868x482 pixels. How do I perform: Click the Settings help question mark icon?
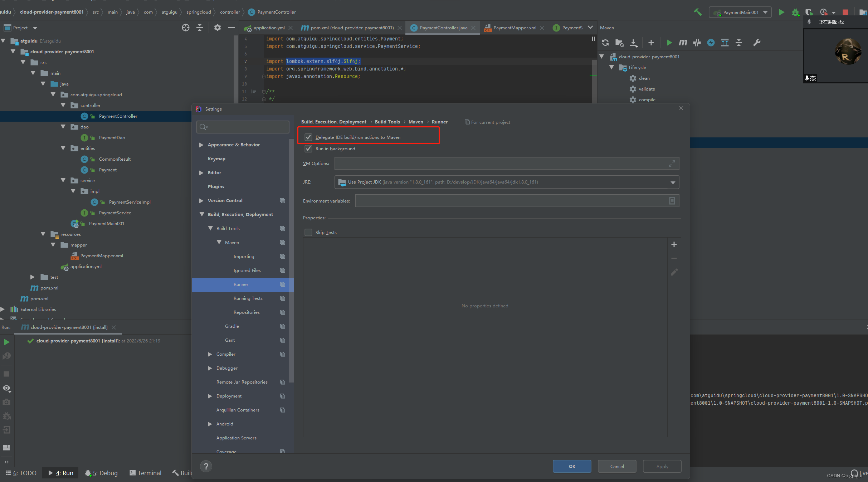(x=206, y=466)
